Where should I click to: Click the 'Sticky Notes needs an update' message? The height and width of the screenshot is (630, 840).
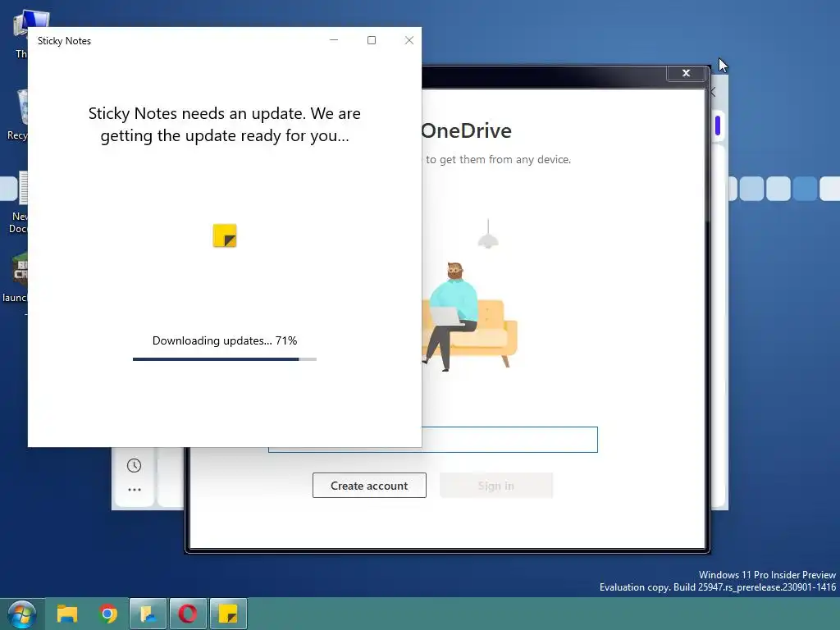click(225, 125)
